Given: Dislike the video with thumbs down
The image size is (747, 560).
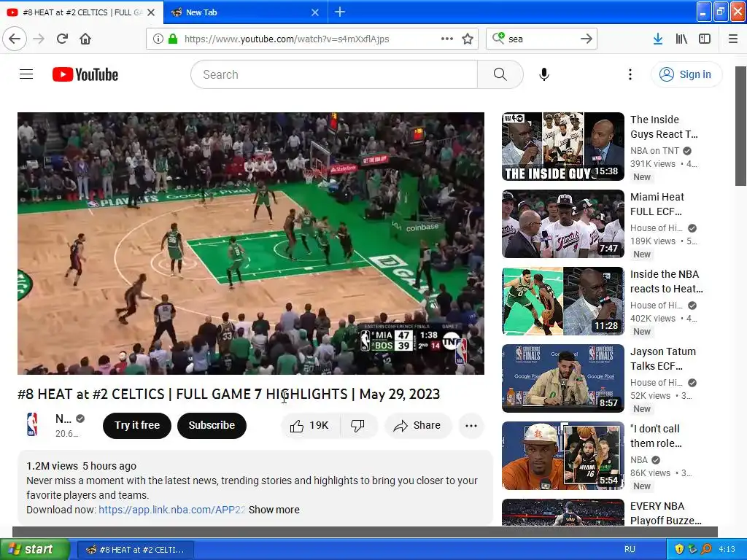Looking at the screenshot, I should (x=358, y=425).
